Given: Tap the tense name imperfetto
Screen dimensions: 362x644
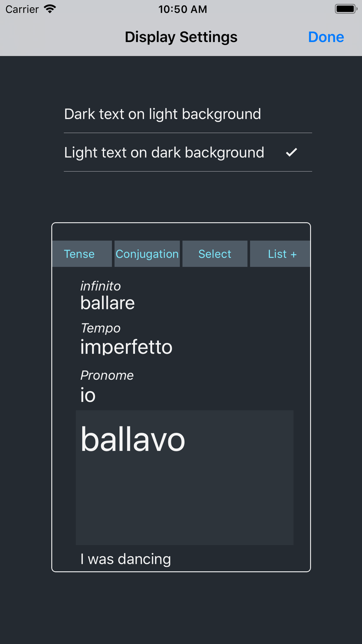Looking at the screenshot, I should tap(126, 347).
